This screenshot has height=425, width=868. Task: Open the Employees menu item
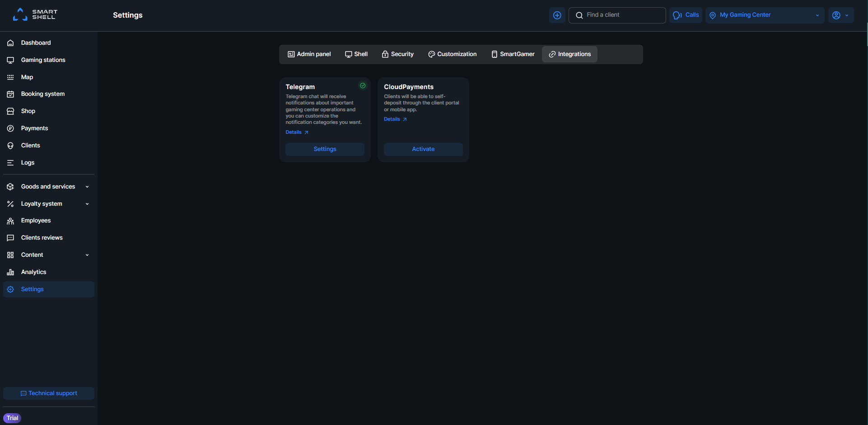tap(49, 221)
